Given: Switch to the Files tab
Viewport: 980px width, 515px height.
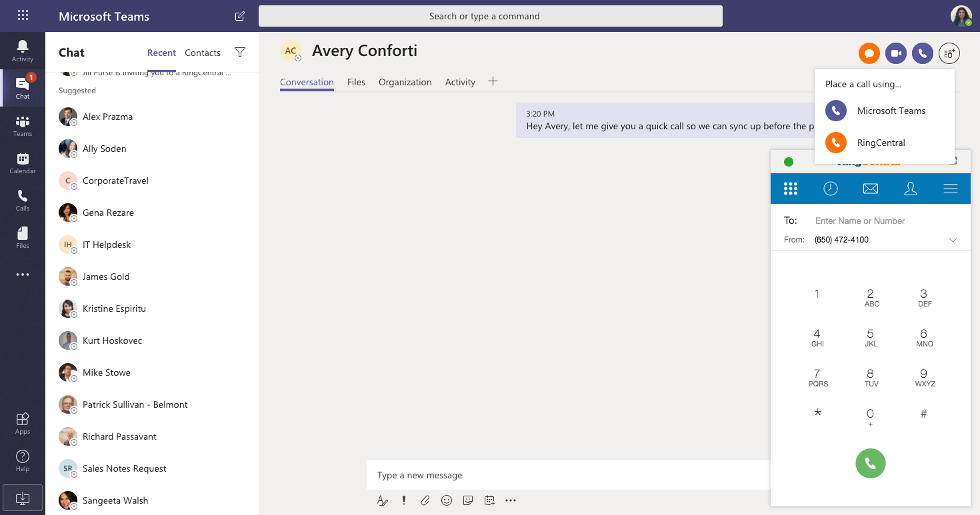Looking at the screenshot, I should point(356,82).
